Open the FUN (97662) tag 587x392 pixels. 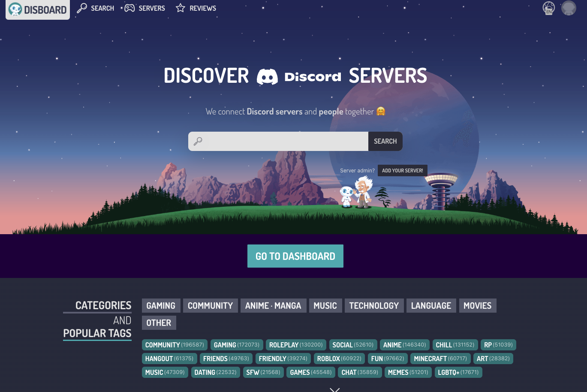[388, 359]
